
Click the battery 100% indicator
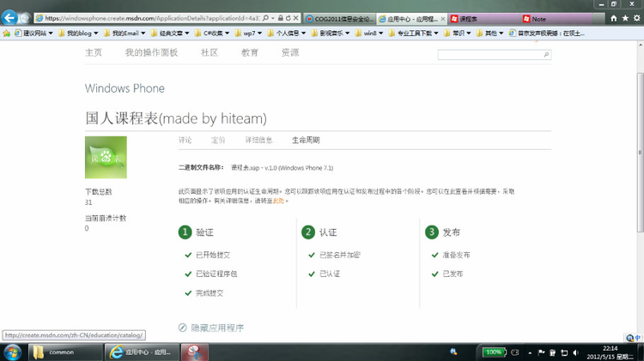(494, 352)
